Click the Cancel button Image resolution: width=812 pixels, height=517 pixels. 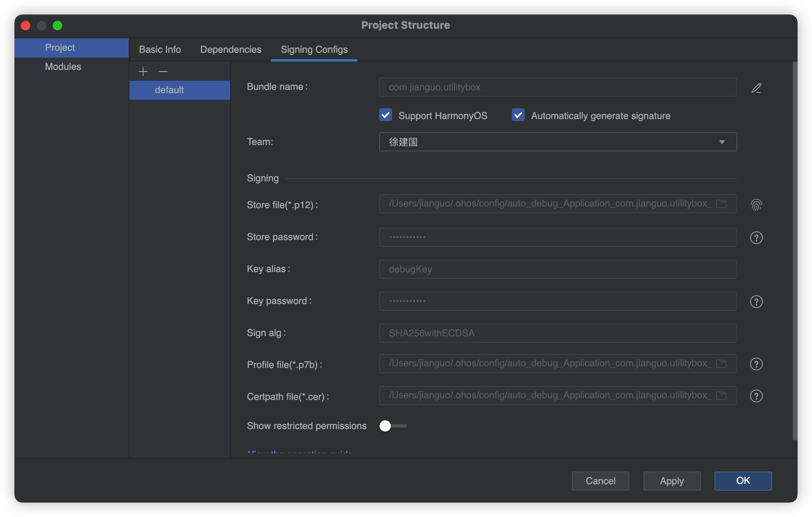(x=599, y=480)
